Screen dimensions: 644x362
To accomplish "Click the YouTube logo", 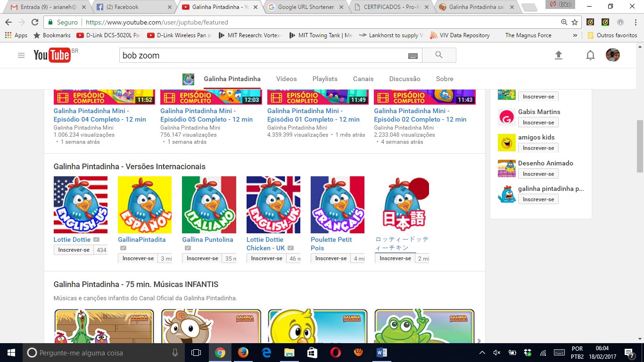I will pyautogui.click(x=52, y=55).
